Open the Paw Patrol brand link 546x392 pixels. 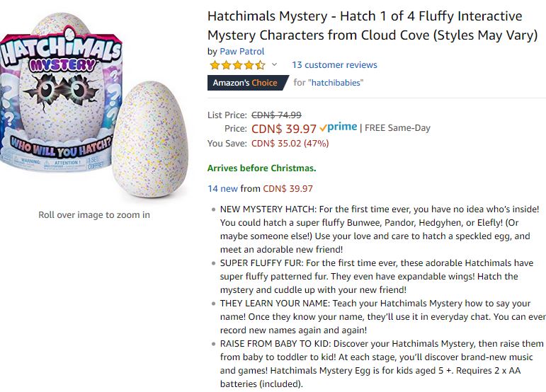click(242, 52)
